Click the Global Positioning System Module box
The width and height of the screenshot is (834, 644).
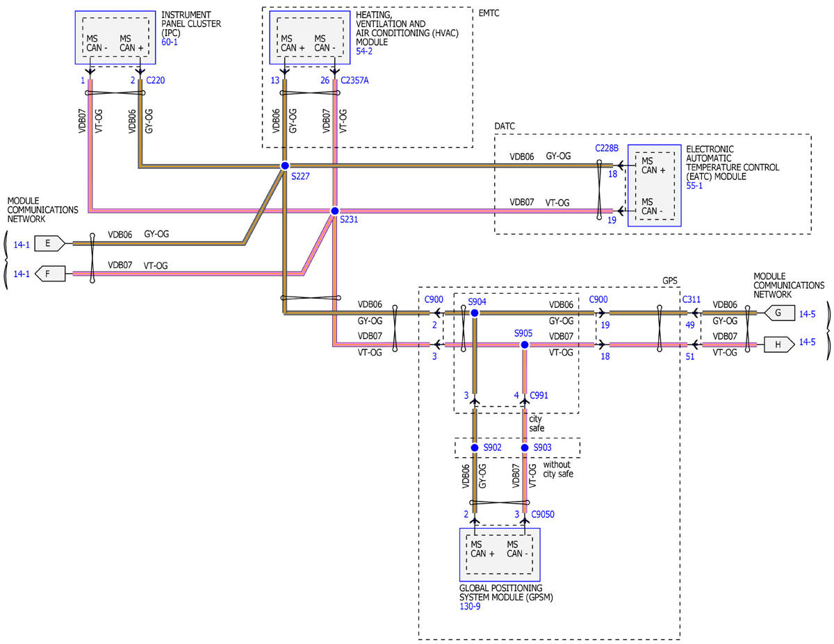pos(499,554)
